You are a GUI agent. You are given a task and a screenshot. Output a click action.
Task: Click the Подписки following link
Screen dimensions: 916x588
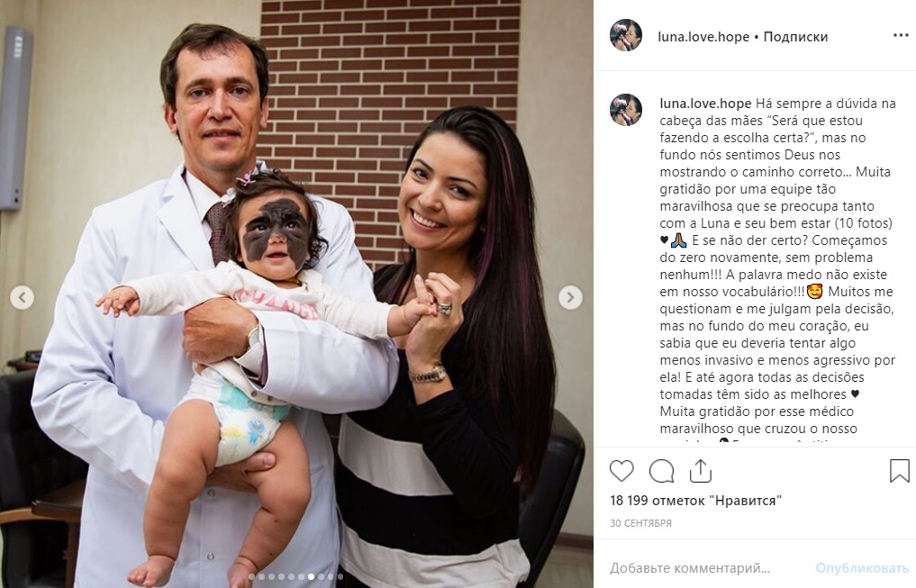[x=795, y=37]
